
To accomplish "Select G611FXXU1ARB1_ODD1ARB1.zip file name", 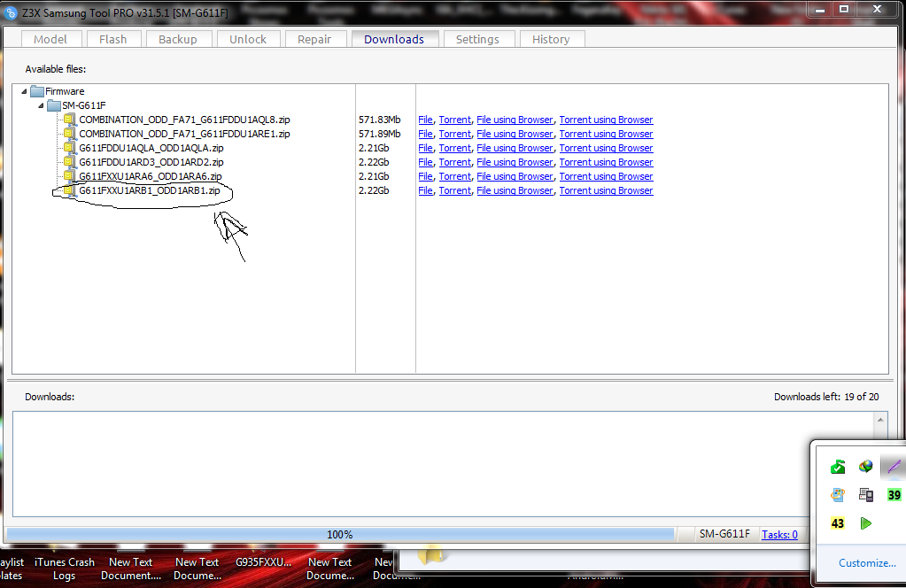I will click(x=149, y=190).
